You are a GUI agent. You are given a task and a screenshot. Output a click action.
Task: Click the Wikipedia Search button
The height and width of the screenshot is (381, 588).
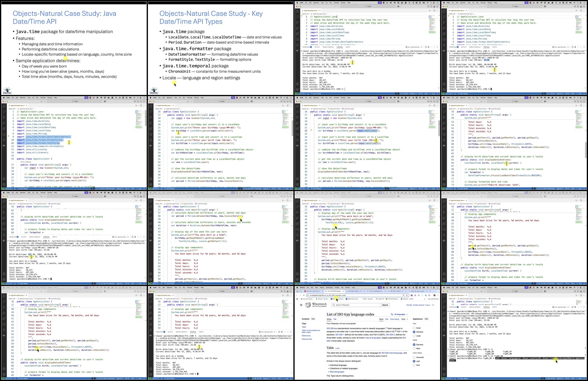tap(385, 305)
